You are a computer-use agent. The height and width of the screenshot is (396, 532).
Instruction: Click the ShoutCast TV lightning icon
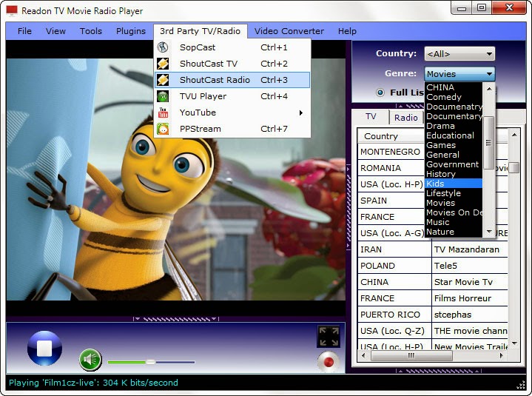click(163, 64)
